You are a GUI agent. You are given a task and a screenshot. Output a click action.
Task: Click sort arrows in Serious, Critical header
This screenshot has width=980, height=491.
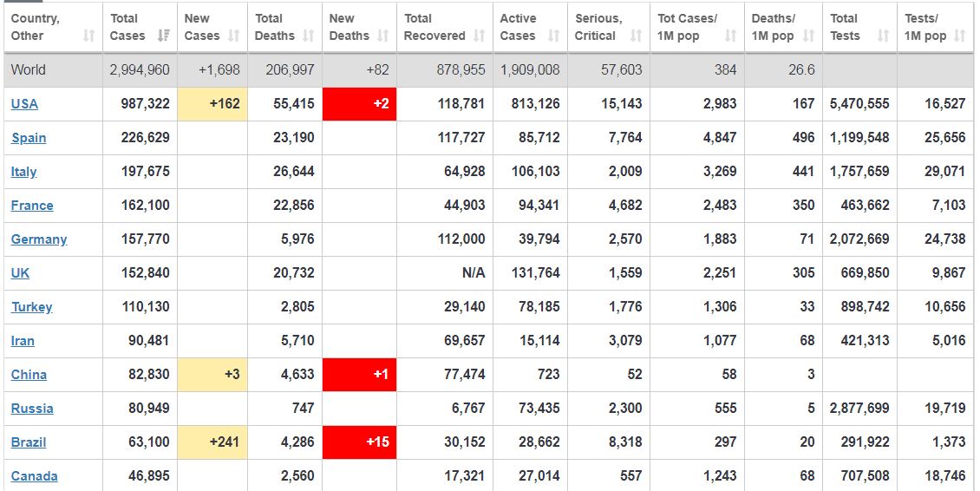pyautogui.click(x=636, y=36)
